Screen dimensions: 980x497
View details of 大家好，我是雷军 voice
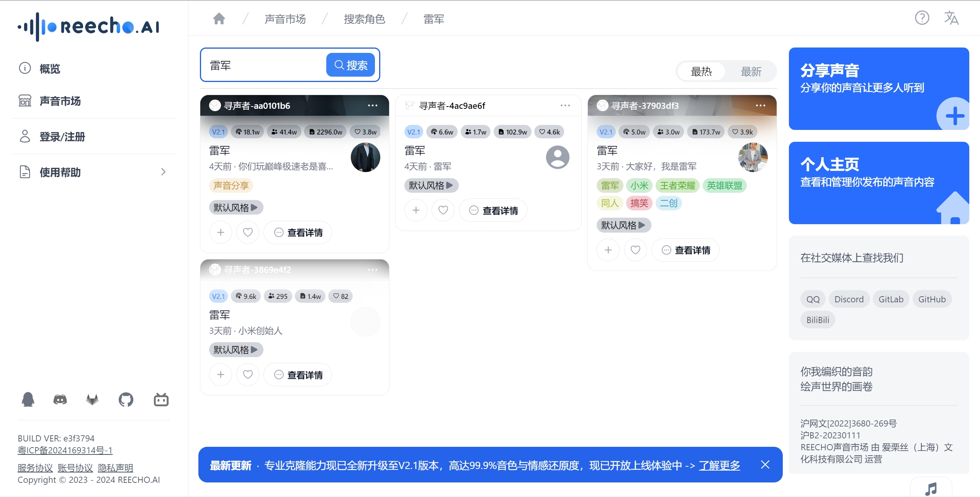(x=686, y=250)
